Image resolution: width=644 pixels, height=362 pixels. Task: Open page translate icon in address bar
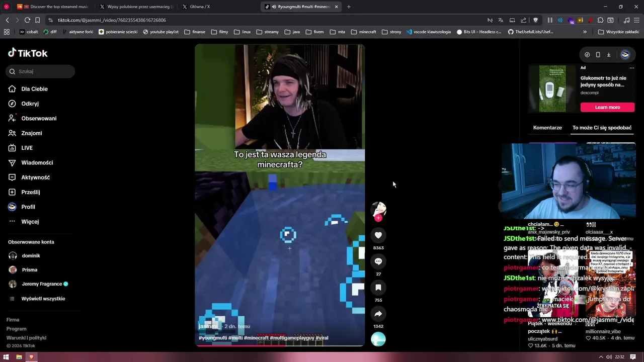click(501, 20)
